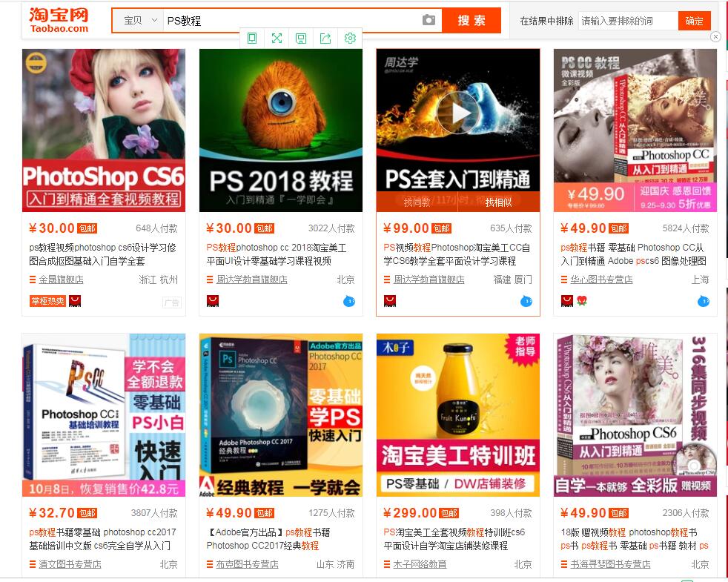728x582 pixels.
Task: Click the green share/export arrow icon
Action: (x=325, y=38)
